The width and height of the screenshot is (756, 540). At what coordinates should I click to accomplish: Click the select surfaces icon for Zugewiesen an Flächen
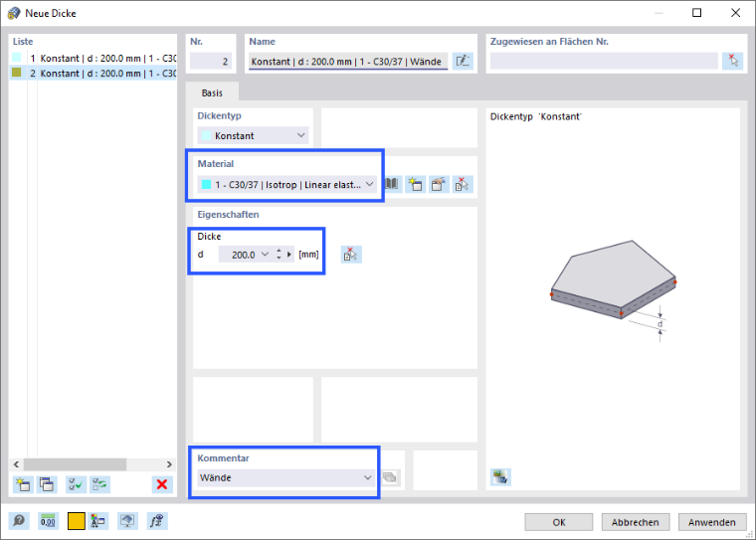pyautogui.click(x=732, y=62)
